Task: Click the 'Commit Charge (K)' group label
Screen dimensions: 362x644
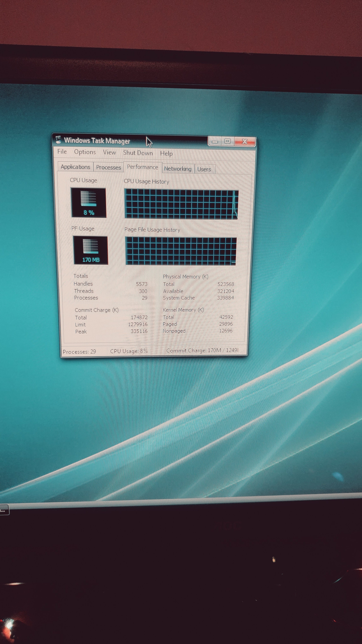Action: tap(97, 310)
